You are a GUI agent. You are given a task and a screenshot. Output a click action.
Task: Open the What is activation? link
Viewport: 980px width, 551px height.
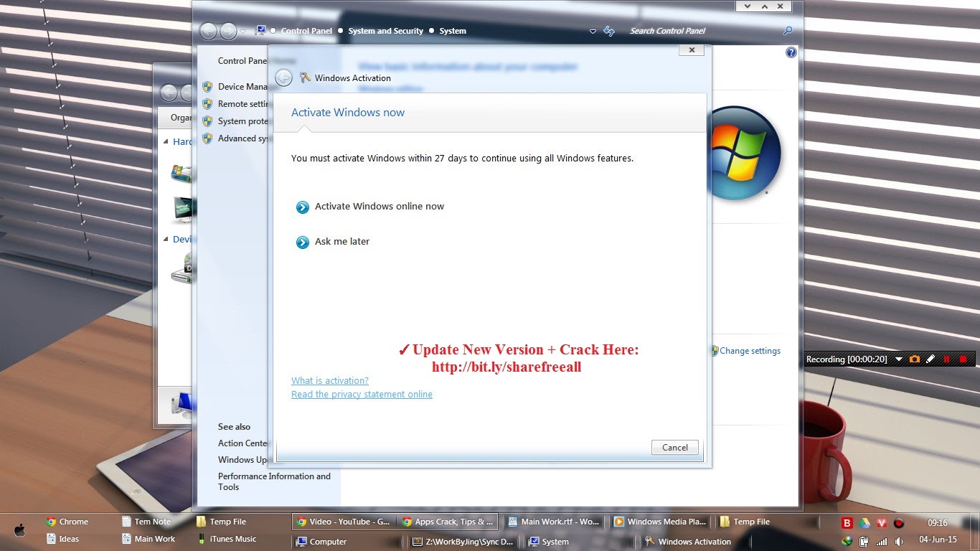click(330, 381)
